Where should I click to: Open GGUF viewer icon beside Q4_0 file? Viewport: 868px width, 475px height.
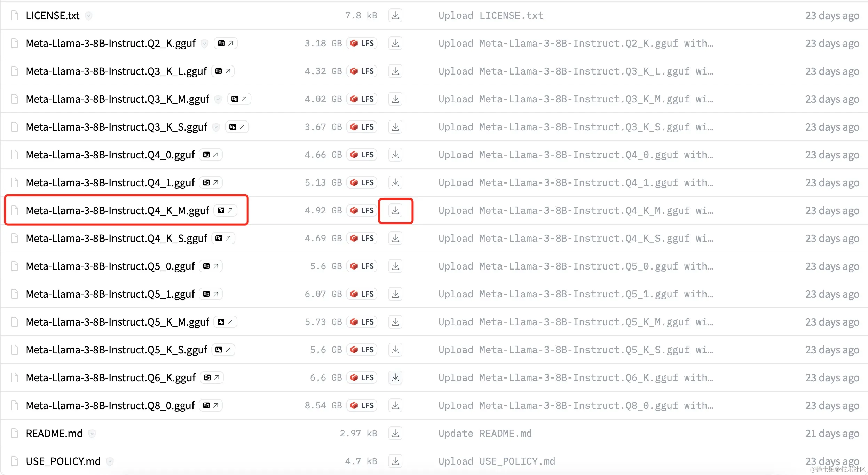[x=211, y=155]
